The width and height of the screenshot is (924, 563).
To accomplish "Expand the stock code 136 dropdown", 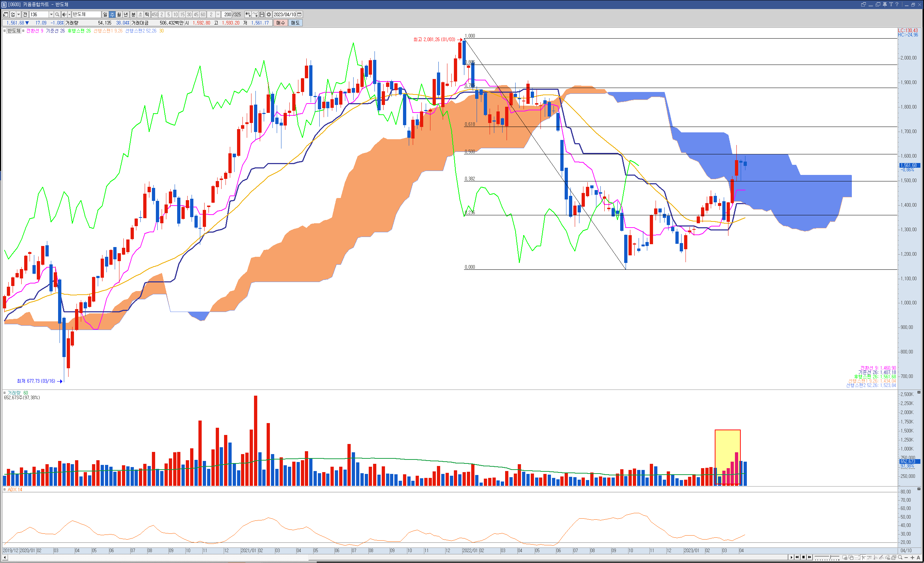I will pyautogui.click(x=51, y=14).
